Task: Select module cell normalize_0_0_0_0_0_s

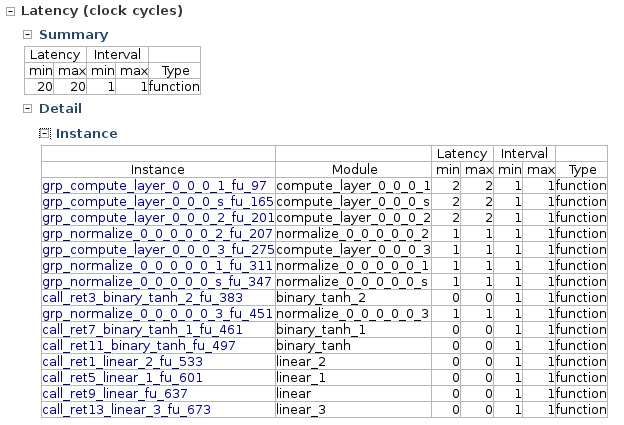Action: (x=353, y=281)
